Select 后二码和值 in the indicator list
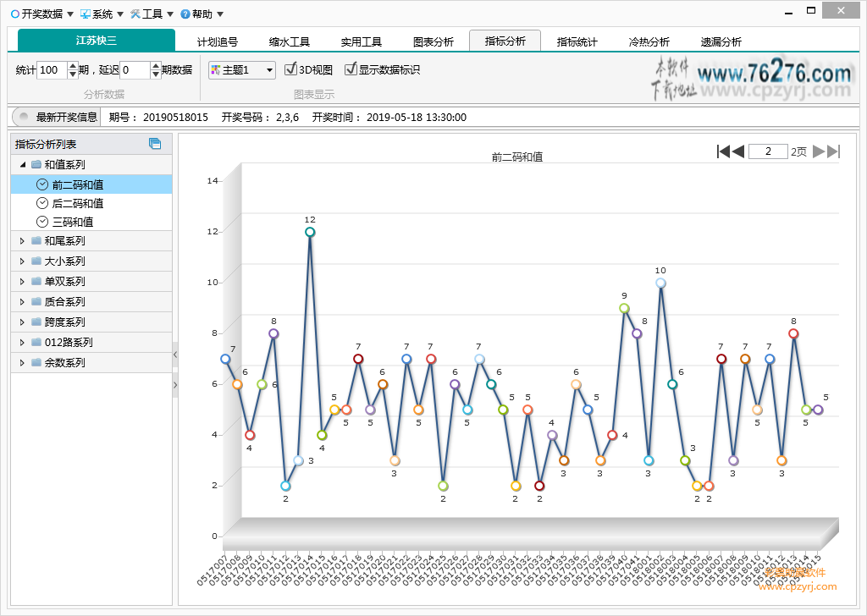The image size is (867, 616). tap(91, 203)
